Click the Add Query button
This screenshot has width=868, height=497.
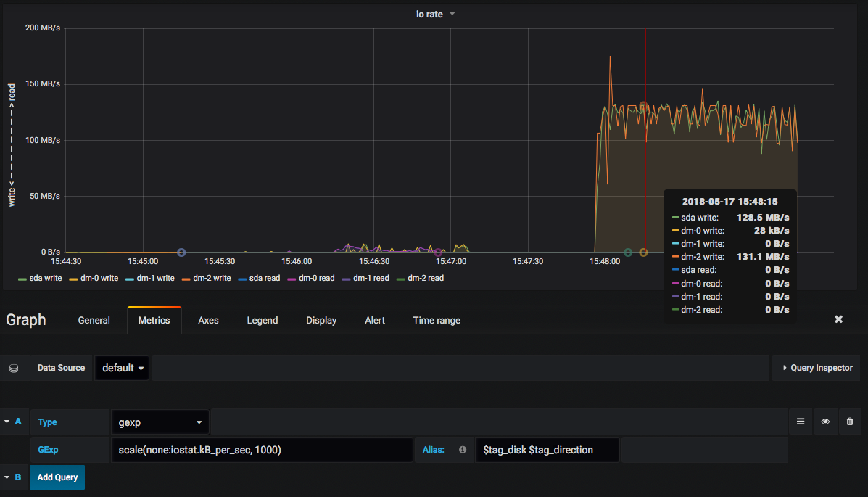pyautogui.click(x=57, y=477)
